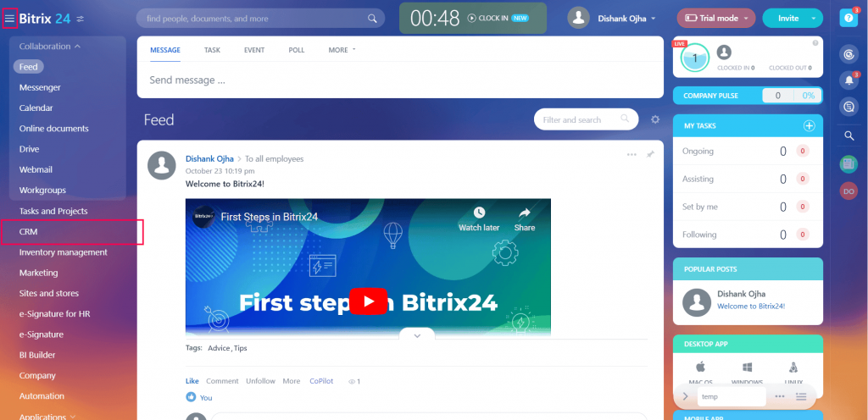Select the Mac OS desktop app icon
Viewport: 868px width, 420px height.
pyautogui.click(x=699, y=367)
